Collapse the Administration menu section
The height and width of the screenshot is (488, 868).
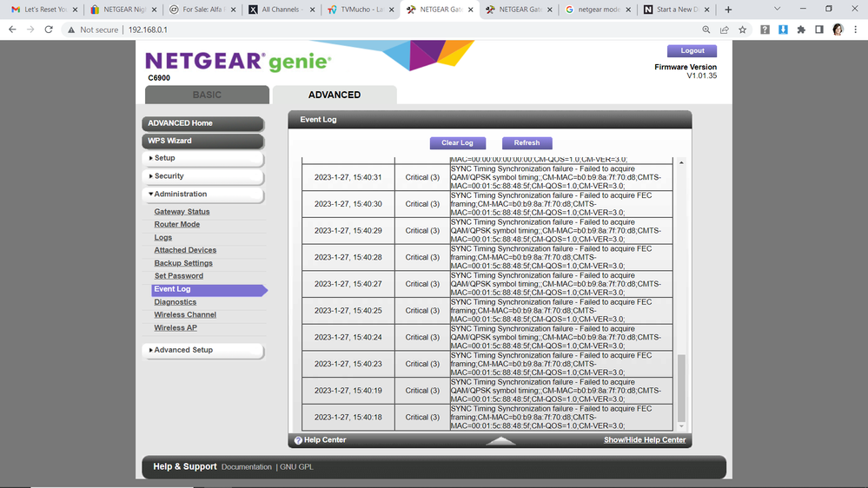coord(202,195)
